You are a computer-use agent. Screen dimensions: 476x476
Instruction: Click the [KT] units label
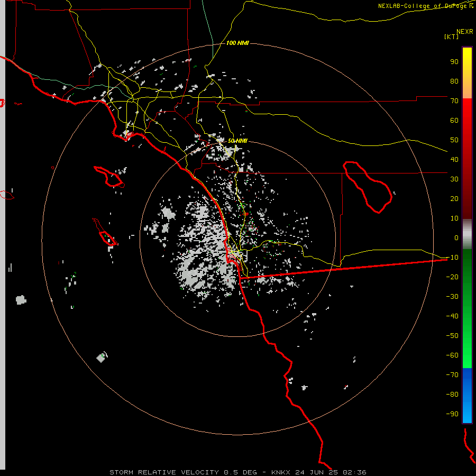coord(451,36)
